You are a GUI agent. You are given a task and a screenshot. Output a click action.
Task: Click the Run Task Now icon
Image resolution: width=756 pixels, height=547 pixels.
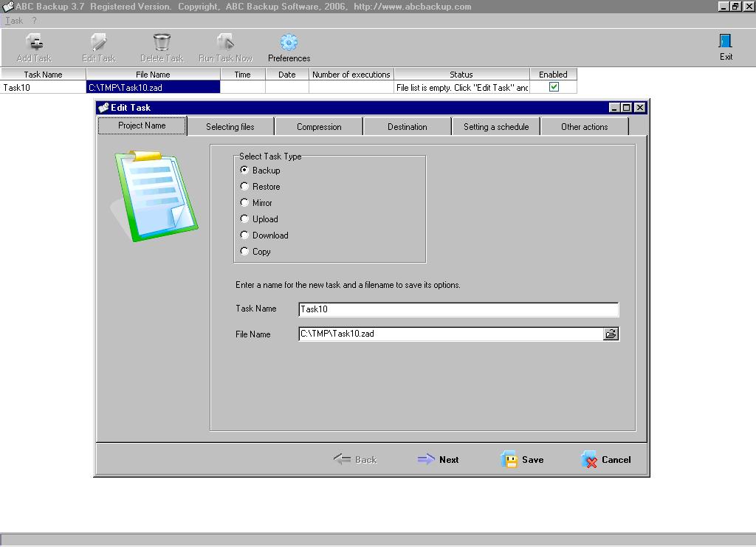coord(225,42)
